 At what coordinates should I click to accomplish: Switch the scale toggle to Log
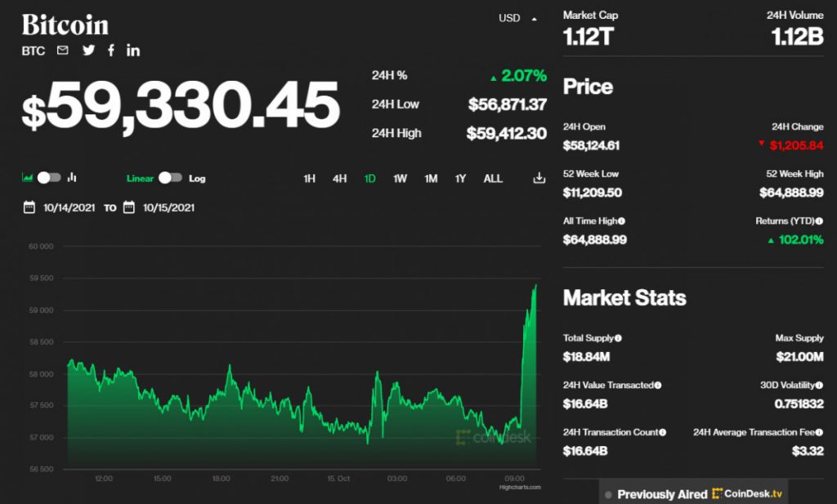[x=172, y=177]
